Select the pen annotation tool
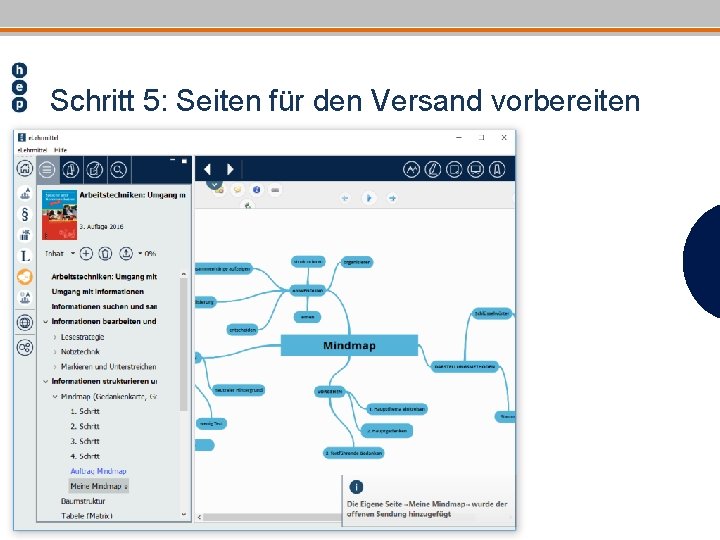The width and height of the screenshot is (720, 540). point(433,169)
